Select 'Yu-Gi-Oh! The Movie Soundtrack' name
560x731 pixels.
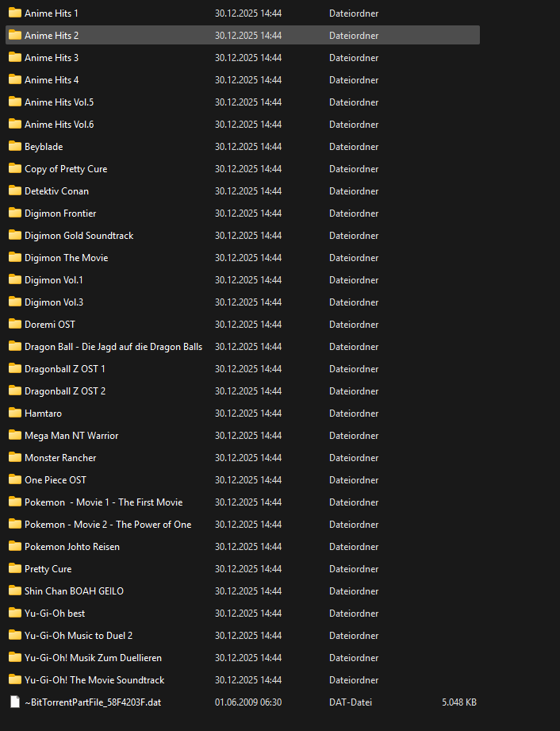tap(94, 679)
